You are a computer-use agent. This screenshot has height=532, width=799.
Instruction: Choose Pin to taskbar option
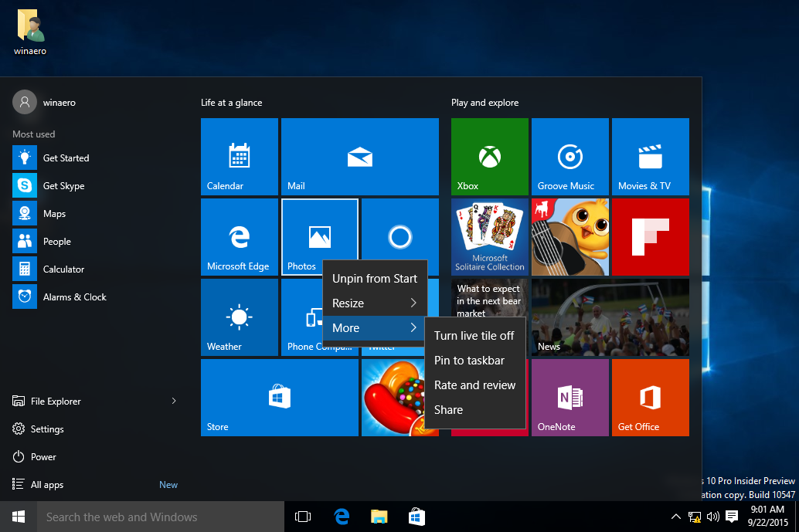469,361
